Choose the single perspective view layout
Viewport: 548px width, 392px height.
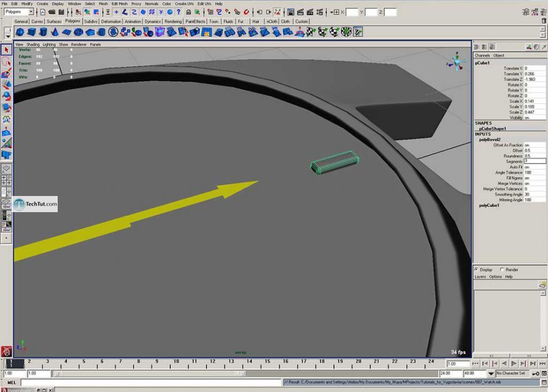pos(6,169)
